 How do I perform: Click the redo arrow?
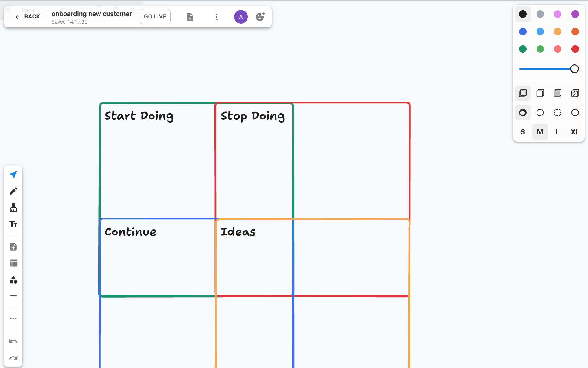pyautogui.click(x=13, y=358)
